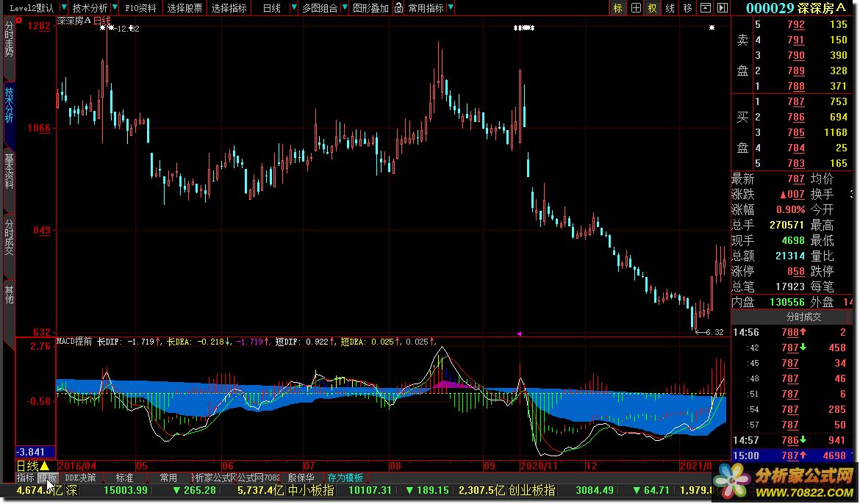Click the MACD提前 indicator label
Viewport: 860px width, 504px height.
pos(74,342)
